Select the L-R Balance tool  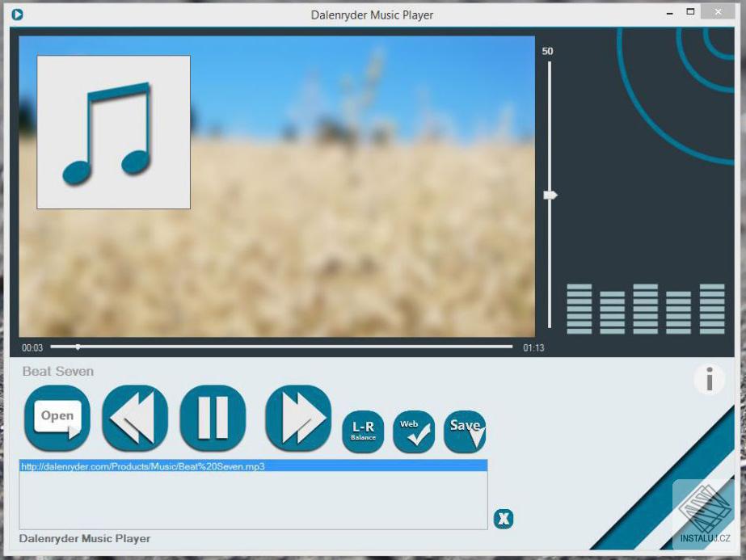(364, 432)
